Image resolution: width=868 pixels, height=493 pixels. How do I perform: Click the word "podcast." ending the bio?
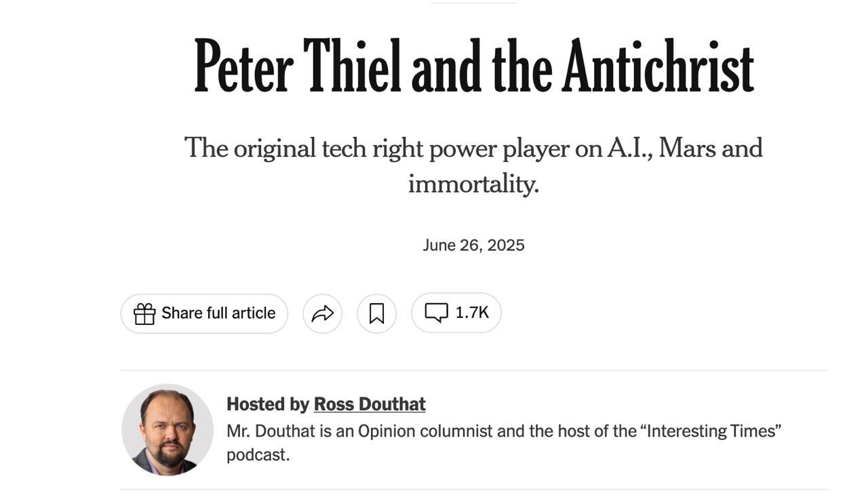[x=258, y=455]
